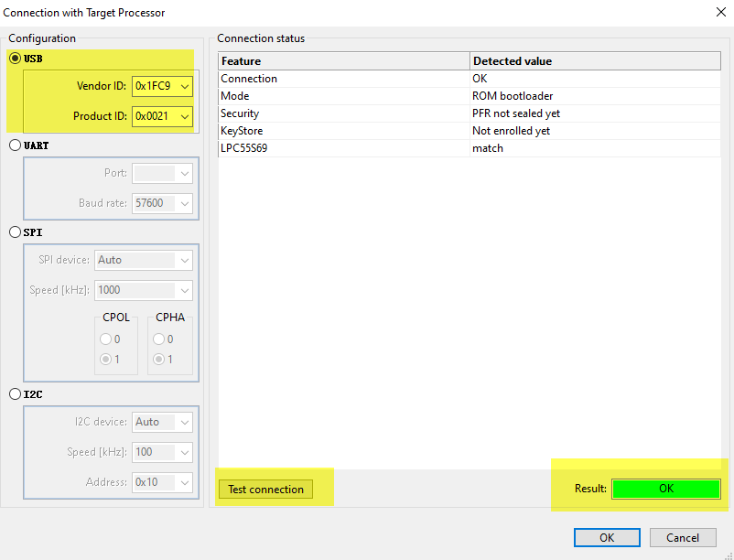Select the SPI interface option
The height and width of the screenshot is (560, 734).
[16, 232]
